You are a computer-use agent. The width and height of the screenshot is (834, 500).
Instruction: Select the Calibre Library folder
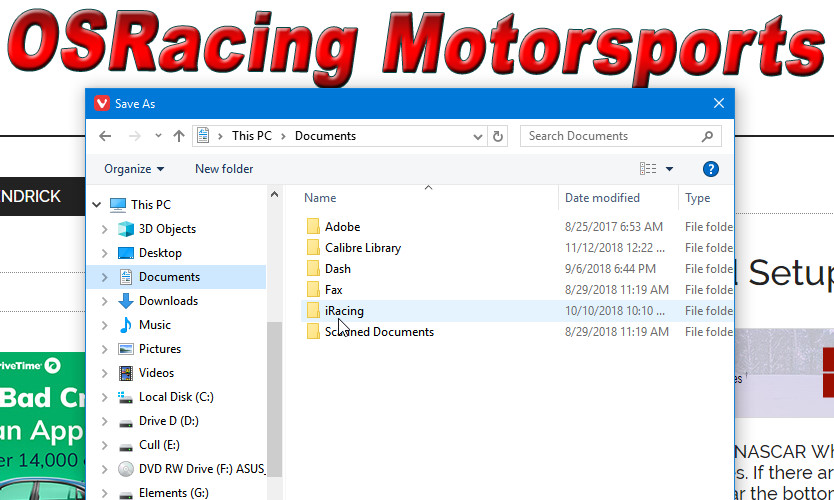(x=362, y=248)
